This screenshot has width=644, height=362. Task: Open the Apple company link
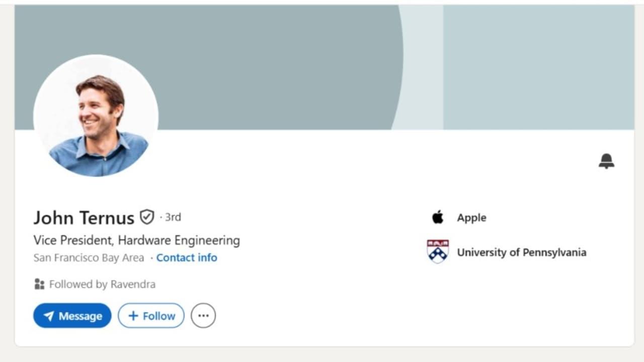(x=471, y=218)
